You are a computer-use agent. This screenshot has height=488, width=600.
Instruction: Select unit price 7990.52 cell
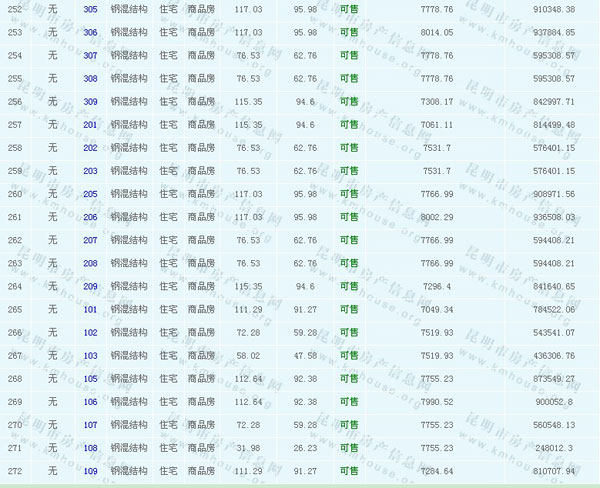437,401
